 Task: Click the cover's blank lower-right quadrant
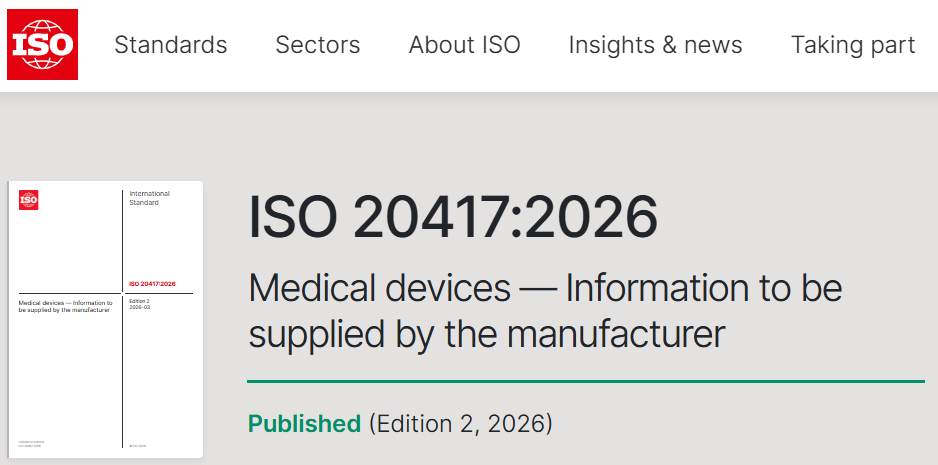[160, 380]
